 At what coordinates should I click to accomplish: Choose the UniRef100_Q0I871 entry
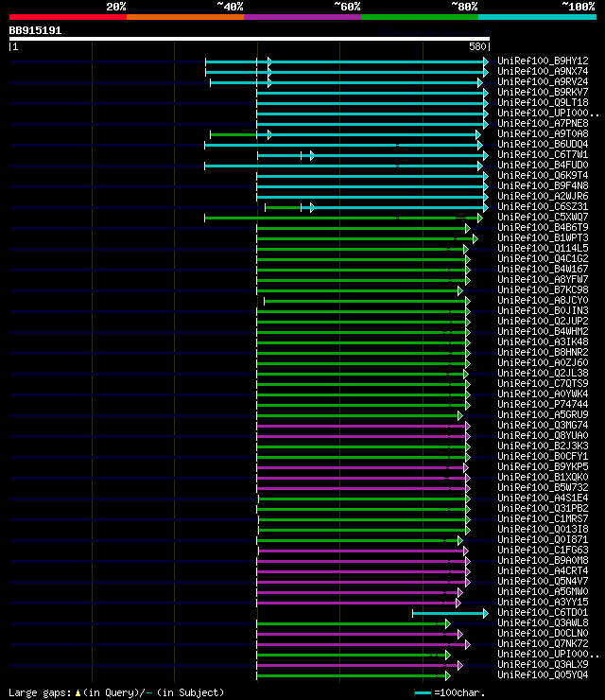[x=543, y=539]
